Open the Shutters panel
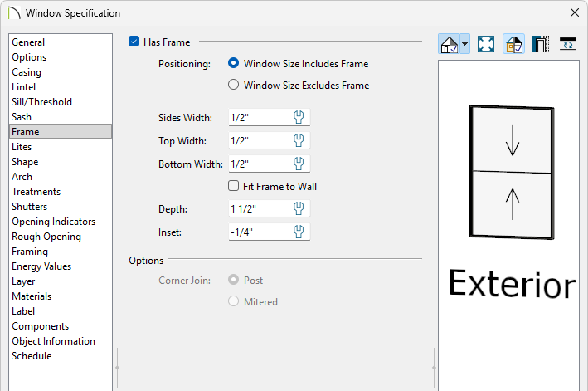This screenshot has height=391, width=588. click(61, 207)
